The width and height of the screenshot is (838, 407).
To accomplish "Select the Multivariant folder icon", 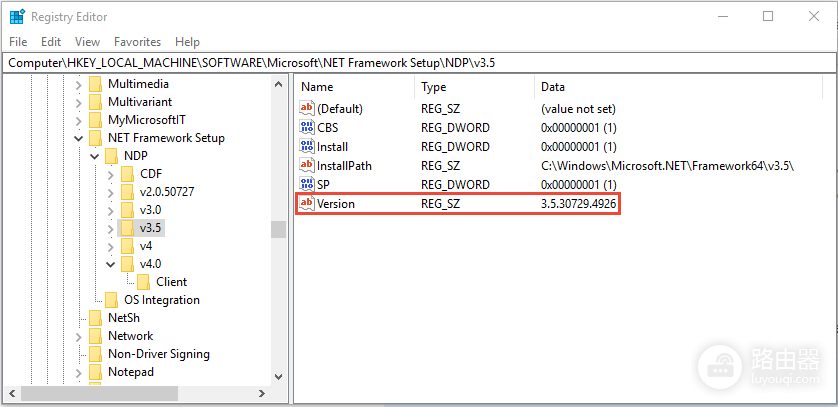I will 95,101.
